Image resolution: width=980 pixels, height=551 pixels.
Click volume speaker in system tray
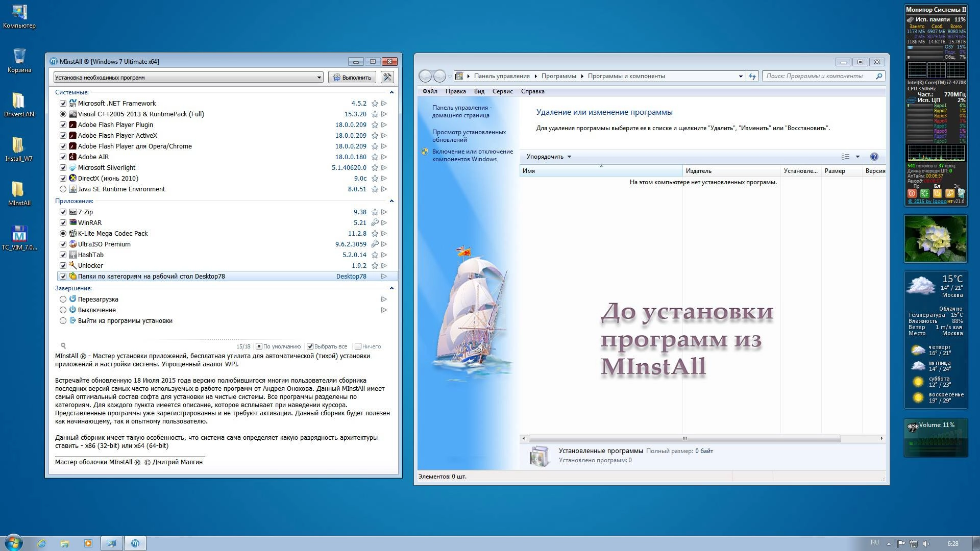click(x=926, y=544)
